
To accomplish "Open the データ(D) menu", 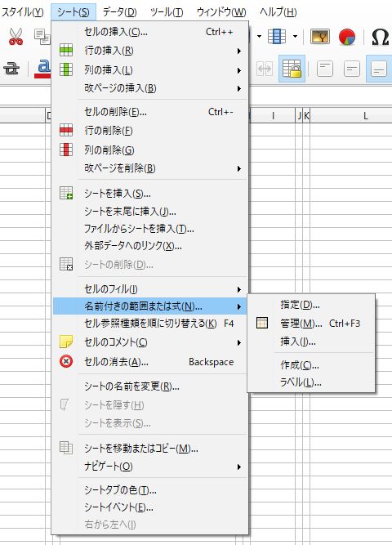I will 119,12.
